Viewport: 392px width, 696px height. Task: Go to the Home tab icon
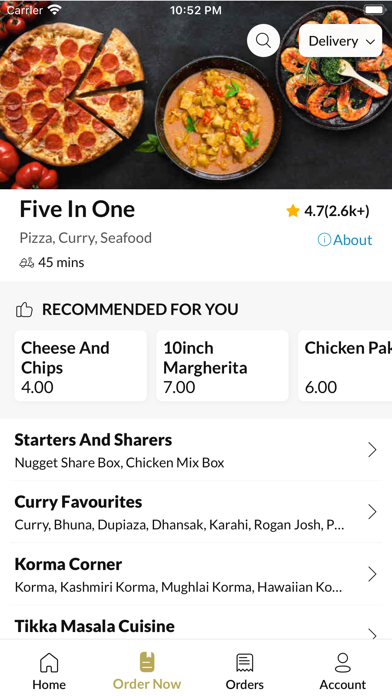pyautogui.click(x=49, y=663)
